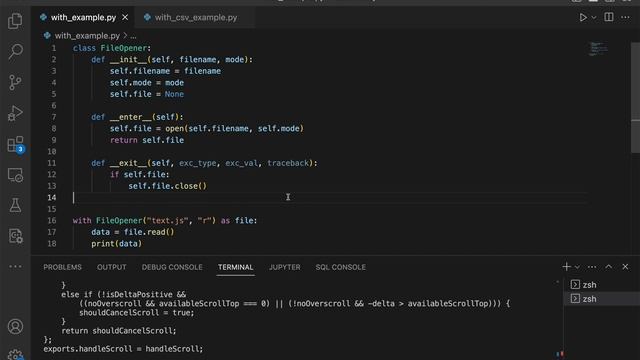Click line number 1 in gutter
Screen dimensions: 640x360
(x=53, y=48)
